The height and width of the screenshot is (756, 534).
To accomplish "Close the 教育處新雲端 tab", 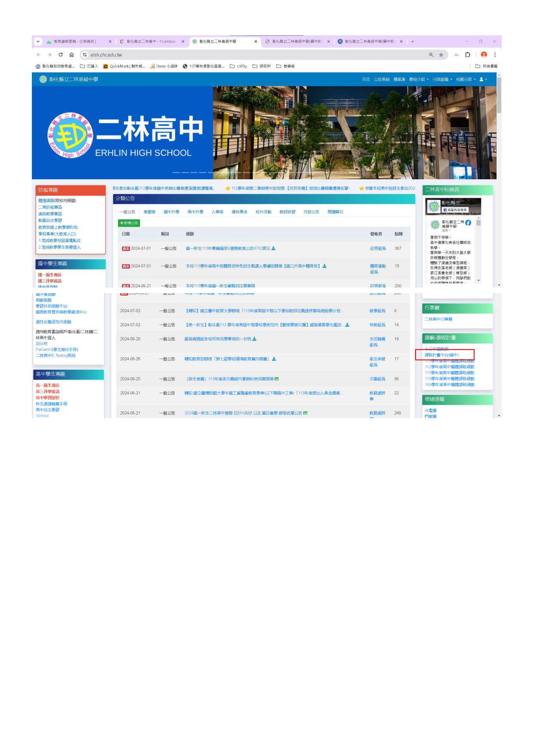I will 110,41.
